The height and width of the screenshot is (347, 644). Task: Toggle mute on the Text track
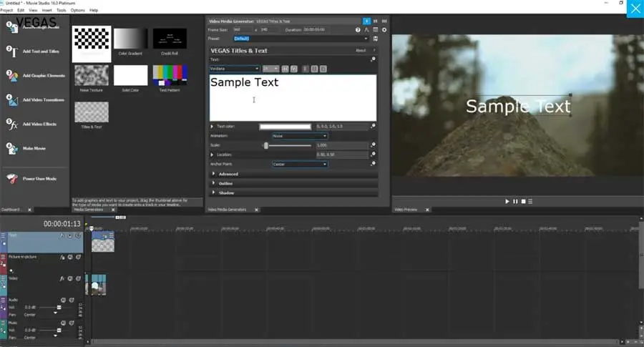pos(70,235)
